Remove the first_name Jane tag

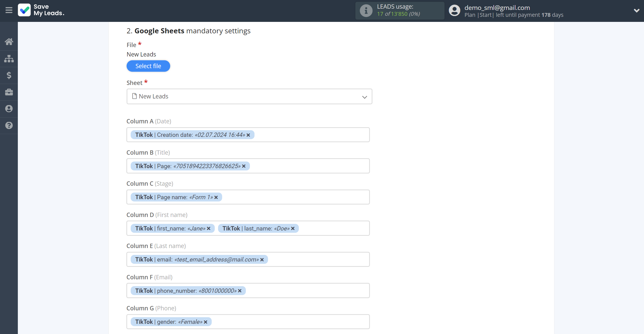click(209, 228)
